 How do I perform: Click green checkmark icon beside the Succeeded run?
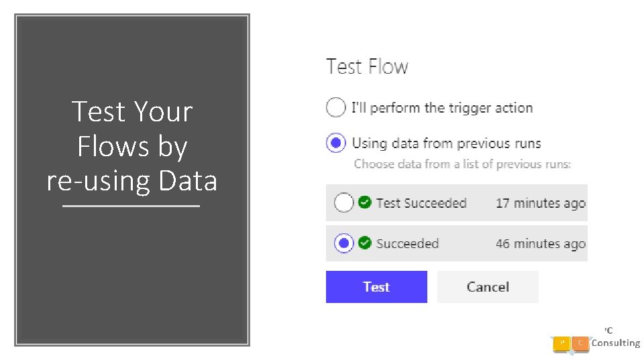coord(365,243)
